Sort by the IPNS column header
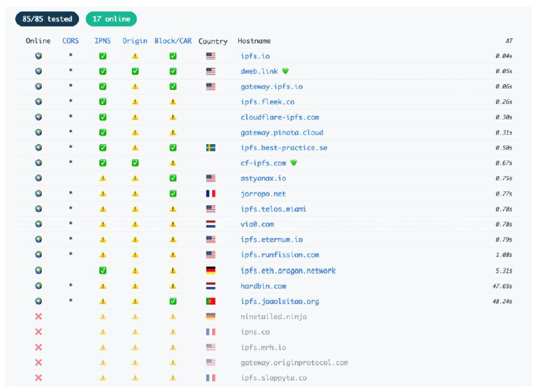This screenshot has height=392, width=538. click(103, 41)
